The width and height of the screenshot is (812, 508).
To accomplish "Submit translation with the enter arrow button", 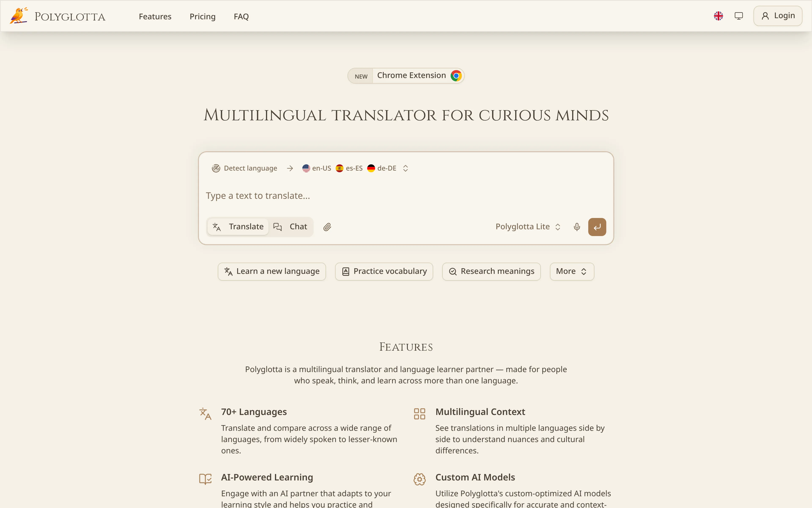I will [597, 227].
